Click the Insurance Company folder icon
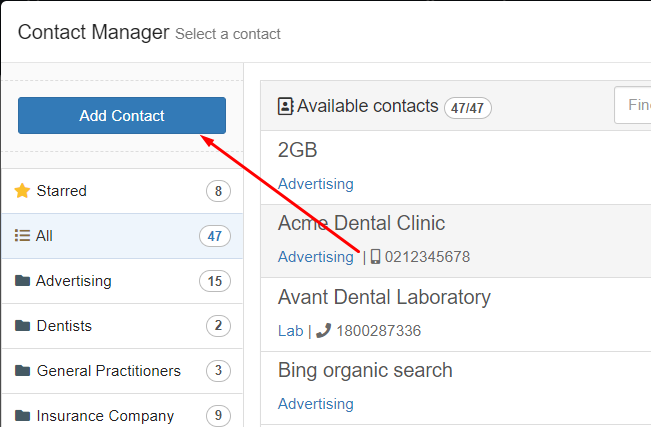The width and height of the screenshot is (651, 427). pos(22,415)
